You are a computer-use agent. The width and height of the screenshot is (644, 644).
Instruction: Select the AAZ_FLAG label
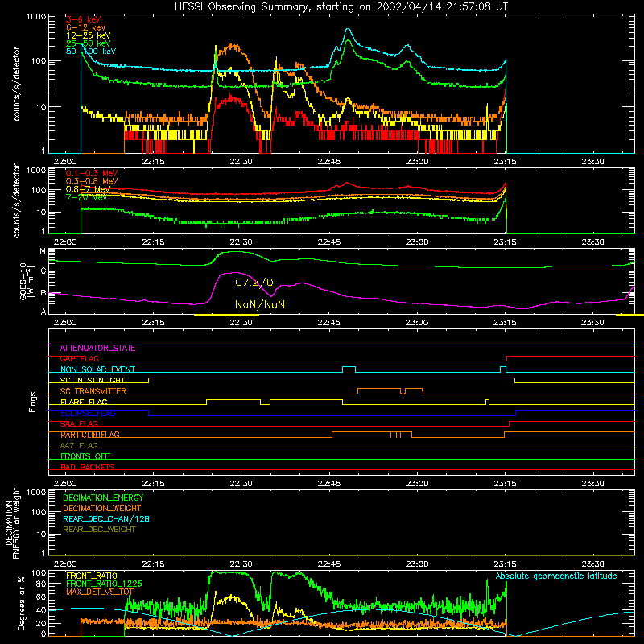(79, 446)
